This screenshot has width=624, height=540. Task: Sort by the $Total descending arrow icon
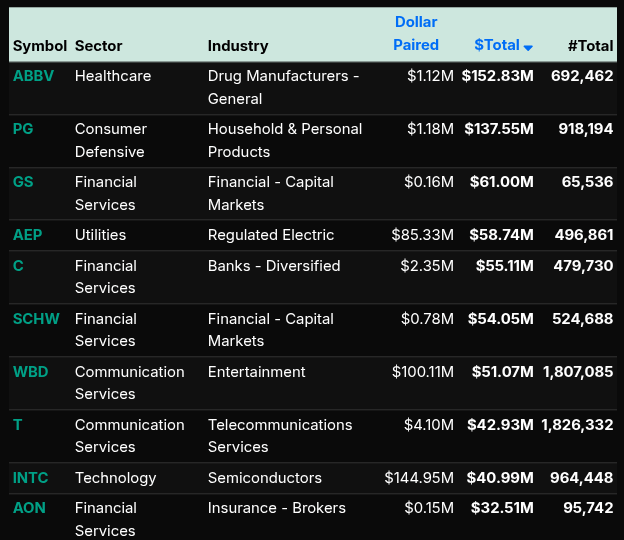pos(528,48)
